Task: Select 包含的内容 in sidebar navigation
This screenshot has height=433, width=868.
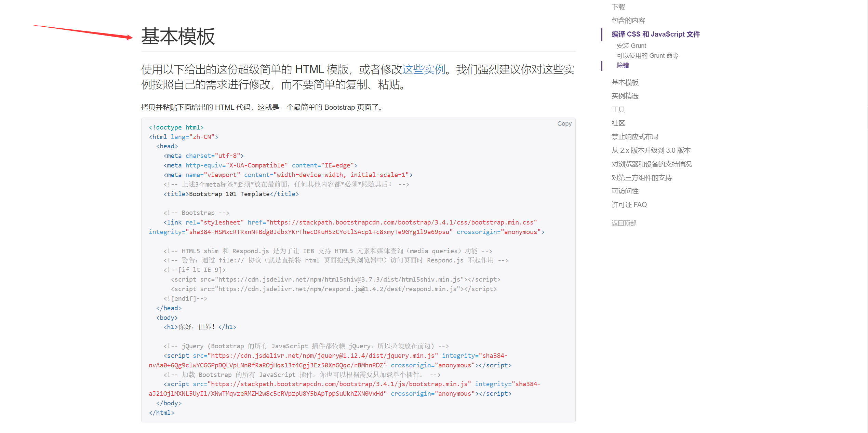Action: coord(628,21)
